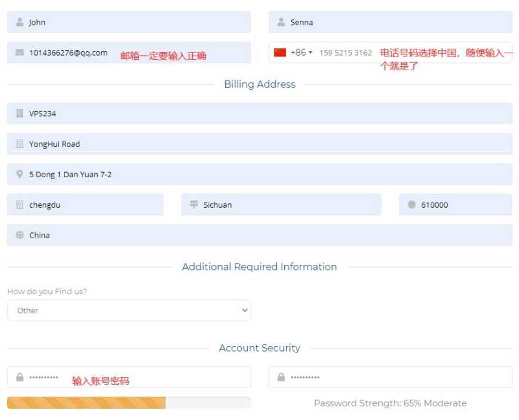Click the signpost icon beside Sichuan

(193, 204)
